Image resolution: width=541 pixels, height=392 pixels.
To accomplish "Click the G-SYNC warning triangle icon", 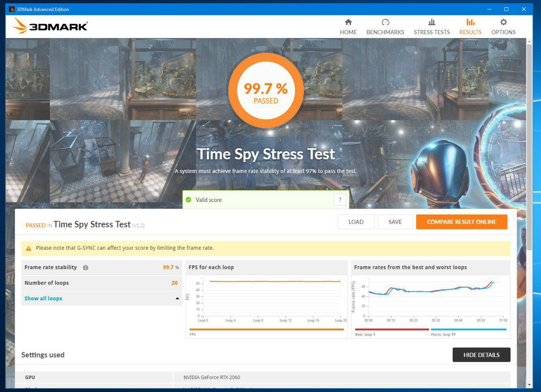I will [x=28, y=248].
